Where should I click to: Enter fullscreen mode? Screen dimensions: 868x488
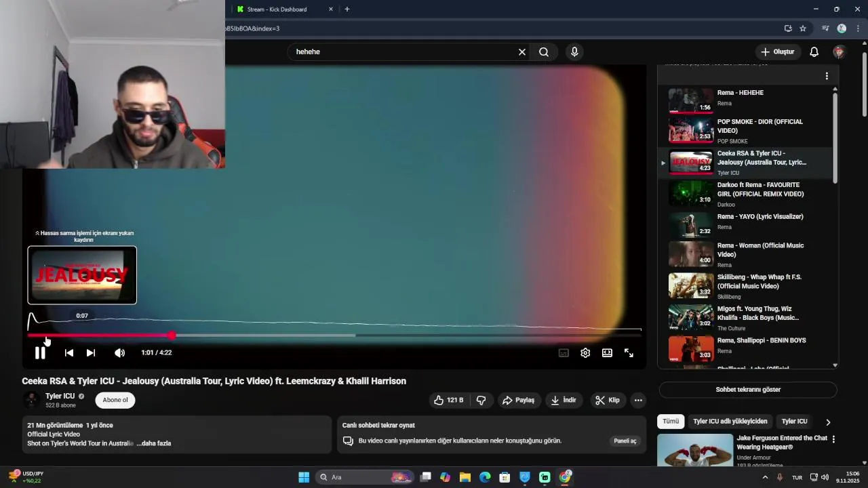point(629,352)
